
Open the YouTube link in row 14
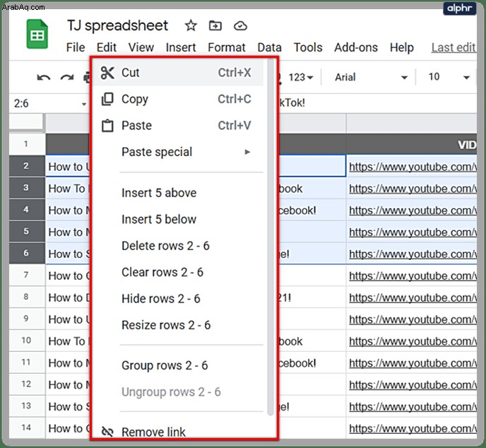pyautogui.click(x=413, y=428)
